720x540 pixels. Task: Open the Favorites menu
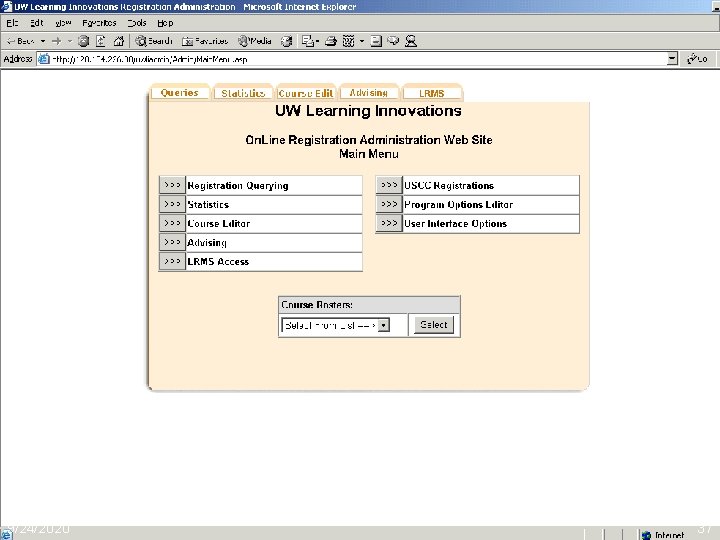click(x=99, y=23)
